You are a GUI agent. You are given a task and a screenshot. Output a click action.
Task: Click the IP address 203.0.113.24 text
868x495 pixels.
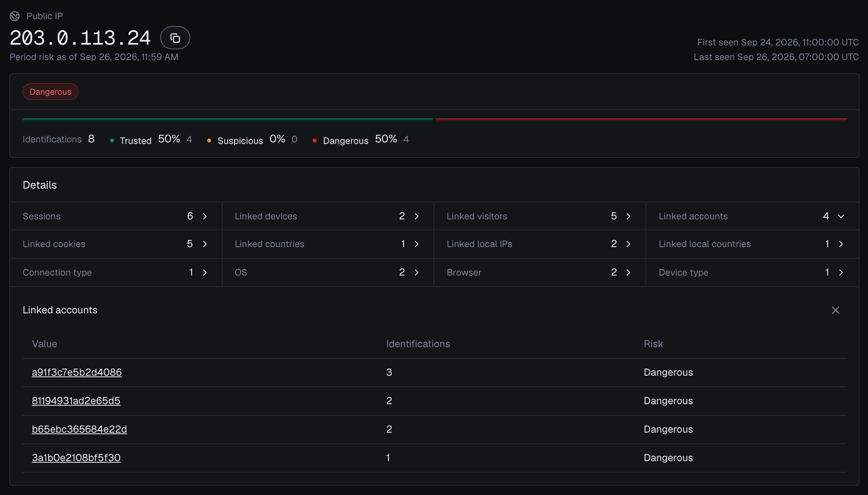click(x=80, y=38)
